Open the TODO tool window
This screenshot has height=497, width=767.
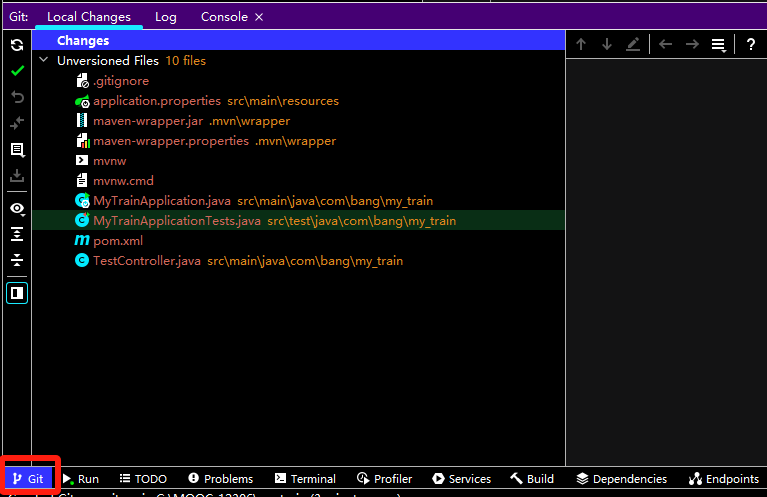click(x=143, y=478)
